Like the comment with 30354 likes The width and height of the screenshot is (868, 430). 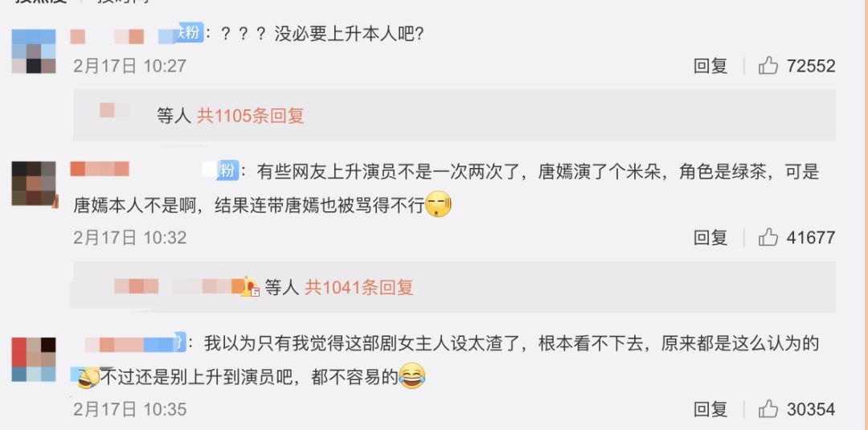coord(768,408)
